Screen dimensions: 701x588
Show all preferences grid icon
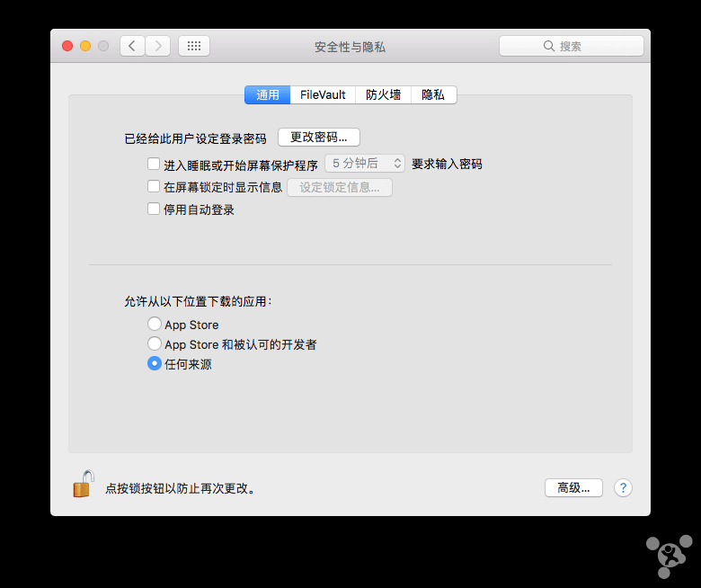(194, 46)
